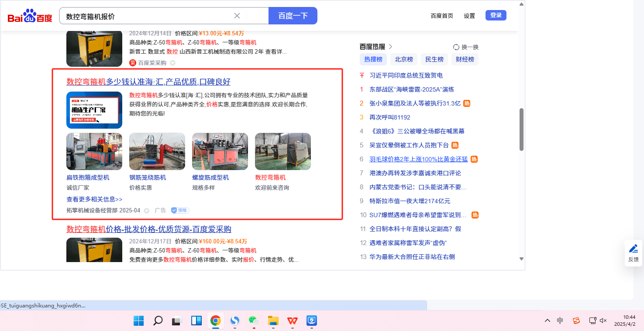Click the Sogou input method tray icon
This screenshot has width=644, height=331.
pos(576,321)
